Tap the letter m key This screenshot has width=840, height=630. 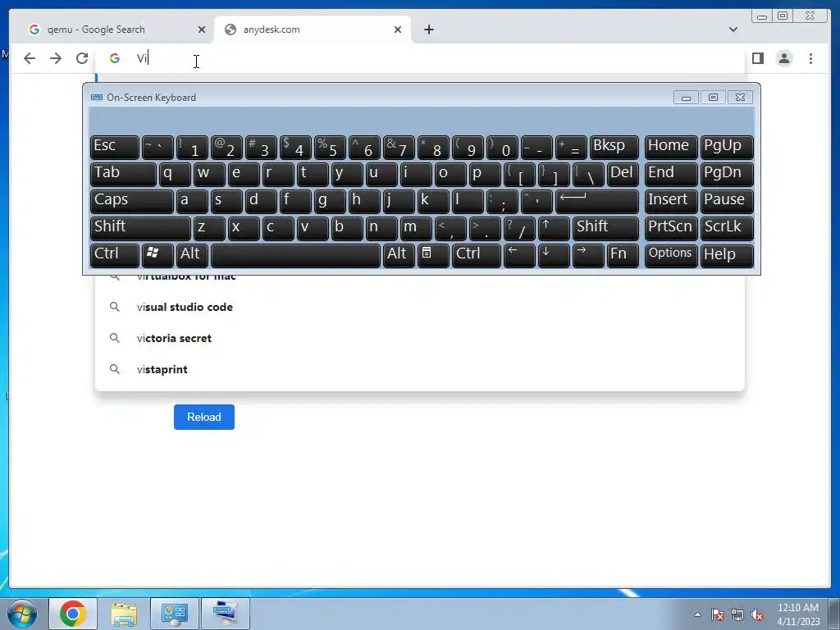pos(416,228)
